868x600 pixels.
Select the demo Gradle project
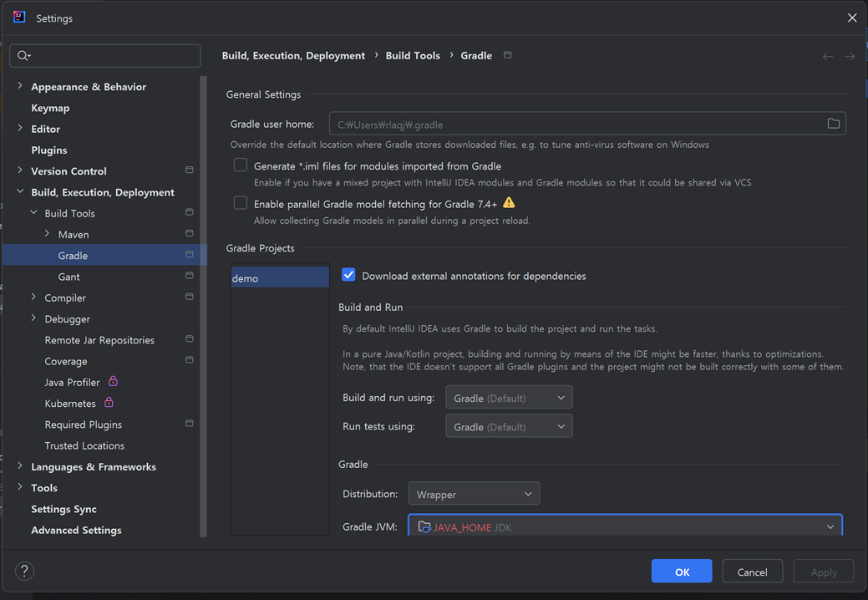tap(280, 278)
